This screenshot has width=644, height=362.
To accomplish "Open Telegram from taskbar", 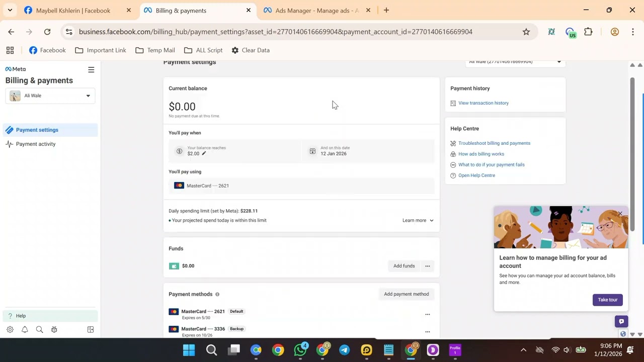I will 345,350.
